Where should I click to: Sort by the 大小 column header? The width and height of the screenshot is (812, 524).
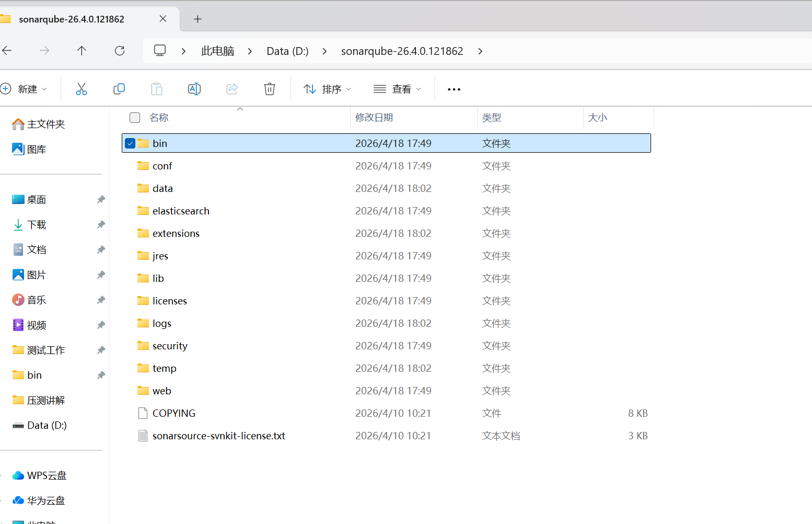coord(598,118)
